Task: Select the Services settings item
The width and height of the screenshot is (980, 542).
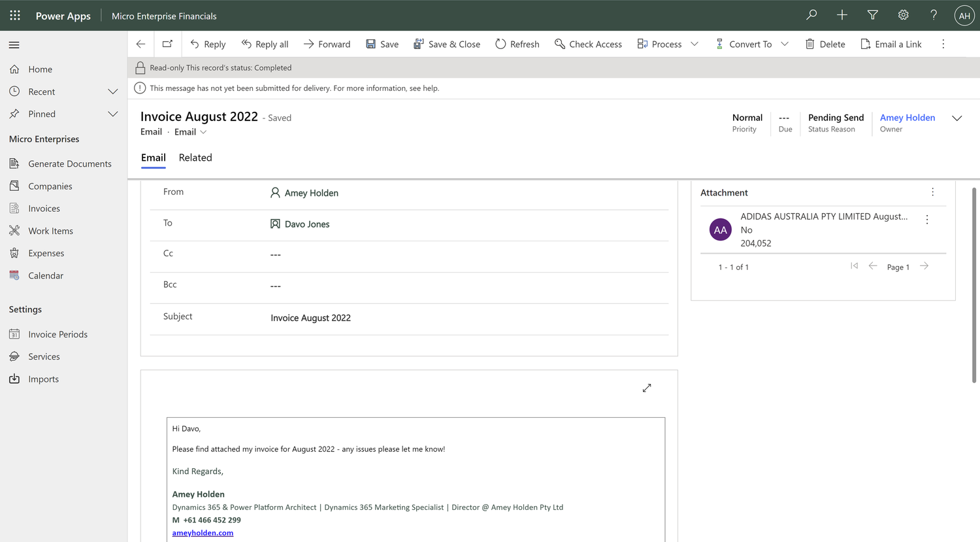Action: pos(45,356)
